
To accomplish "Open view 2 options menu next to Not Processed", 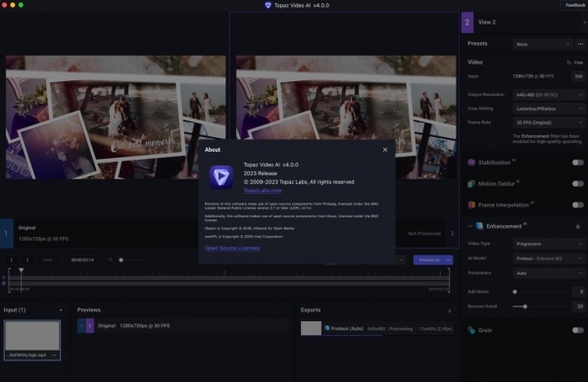I will [452, 233].
